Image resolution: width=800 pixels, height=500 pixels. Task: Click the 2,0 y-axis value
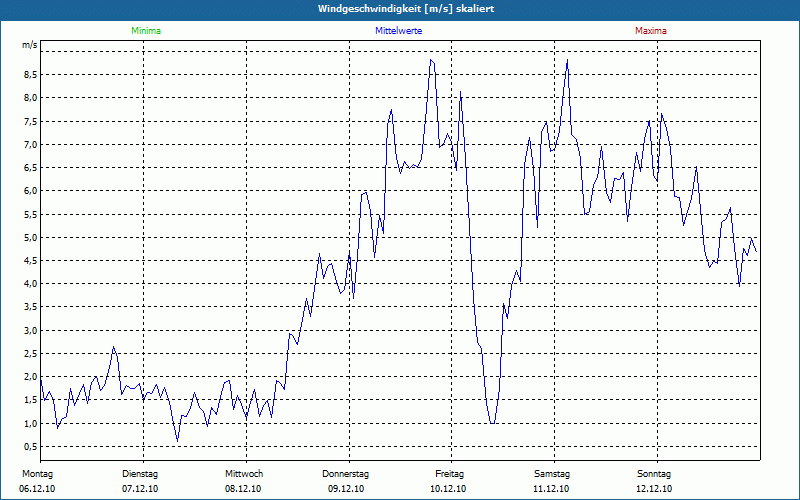point(30,377)
